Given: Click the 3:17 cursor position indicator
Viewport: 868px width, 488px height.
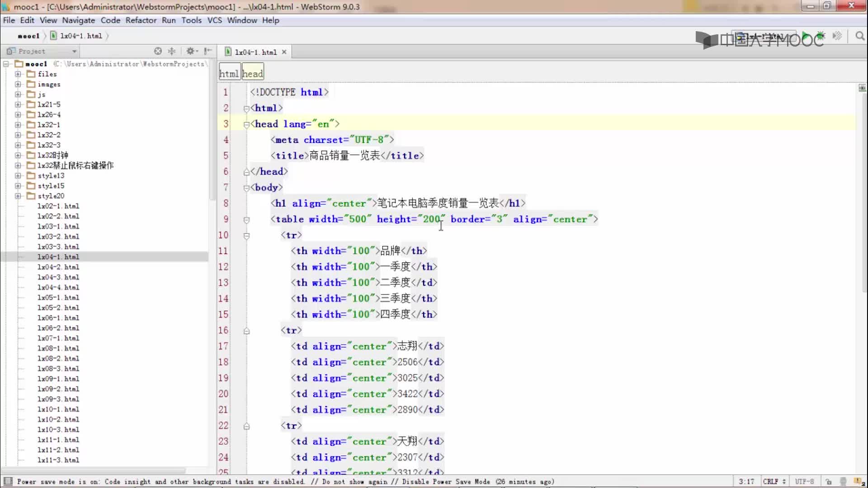Looking at the screenshot, I should click(746, 482).
